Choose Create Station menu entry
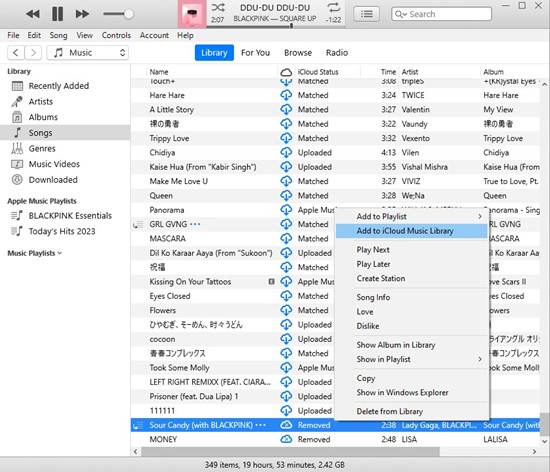This screenshot has width=550, height=472. [412, 278]
